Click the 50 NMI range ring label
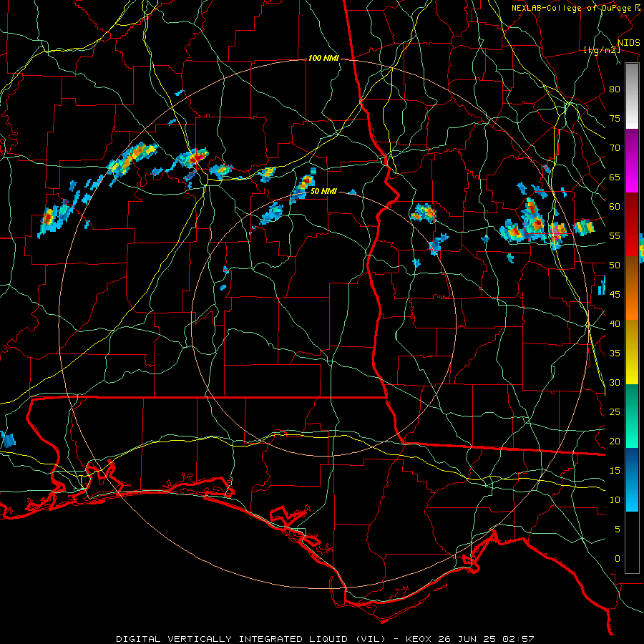644x644 pixels. click(323, 191)
